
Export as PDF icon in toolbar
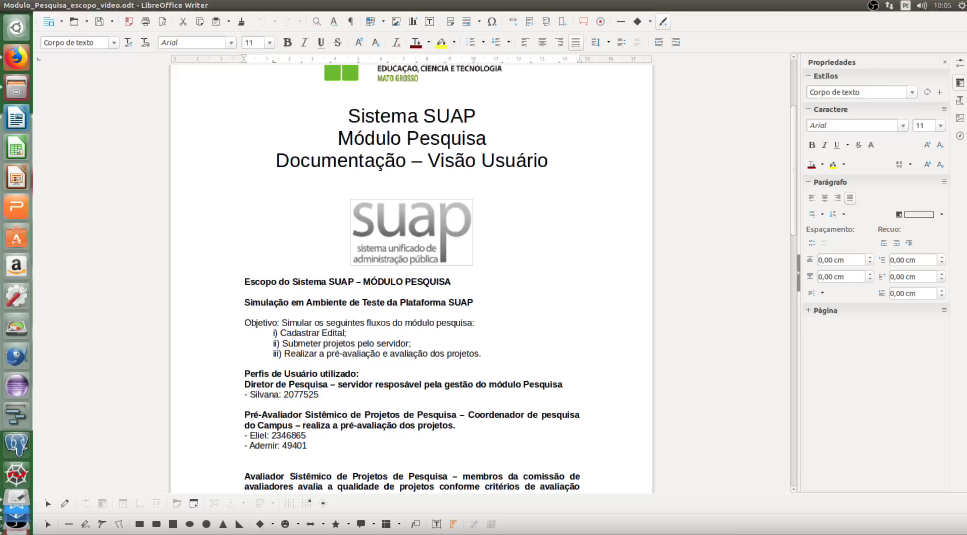pyautogui.click(x=128, y=22)
